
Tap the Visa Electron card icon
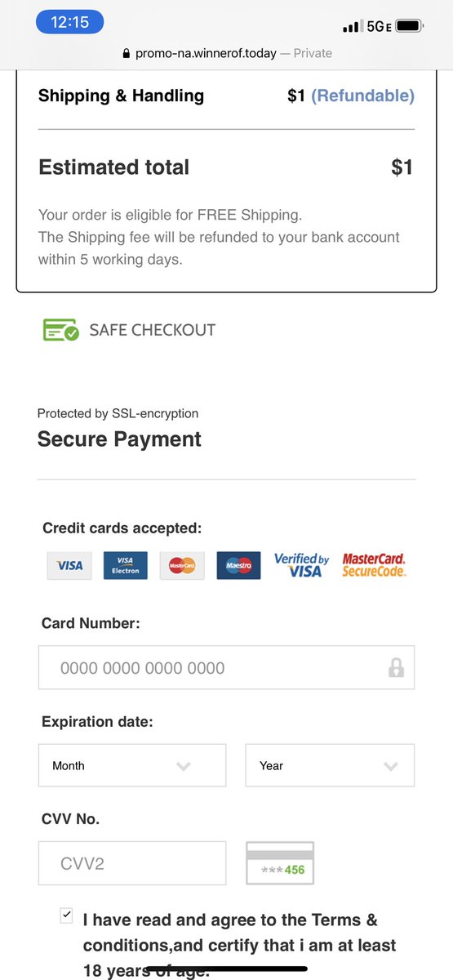click(126, 565)
